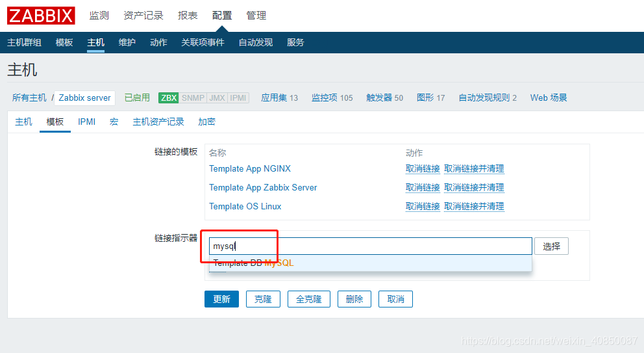
Task: Open the 报表 top menu
Action: pyautogui.click(x=188, y=16)
